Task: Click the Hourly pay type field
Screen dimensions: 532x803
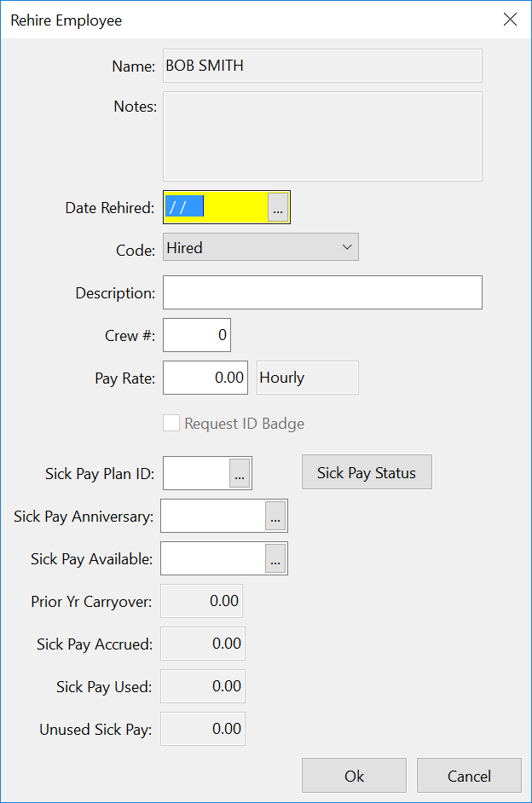Action: click(x=307, y=378)
